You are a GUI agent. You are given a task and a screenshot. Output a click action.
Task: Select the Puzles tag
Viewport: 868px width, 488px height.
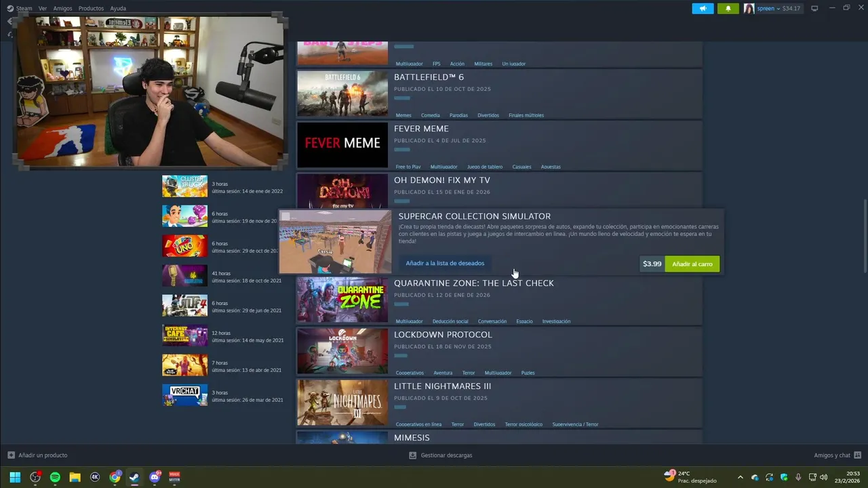click(x=528, y=373)
